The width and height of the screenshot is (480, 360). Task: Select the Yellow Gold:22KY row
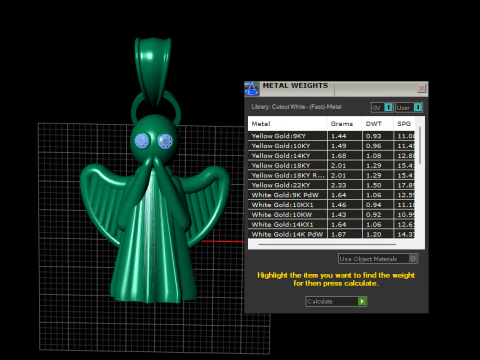click(x=332, y=185)
